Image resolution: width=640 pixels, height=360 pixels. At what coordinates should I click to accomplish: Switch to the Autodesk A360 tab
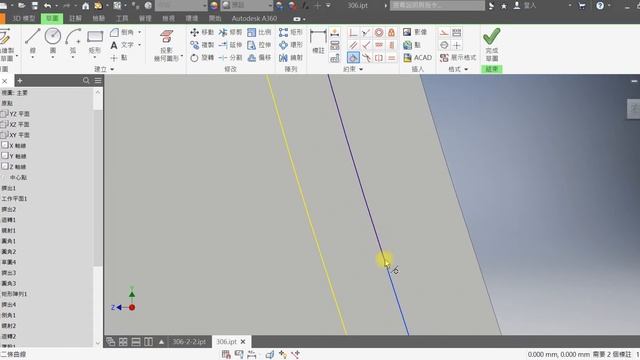pyautogui.click(x=254, y=18)
